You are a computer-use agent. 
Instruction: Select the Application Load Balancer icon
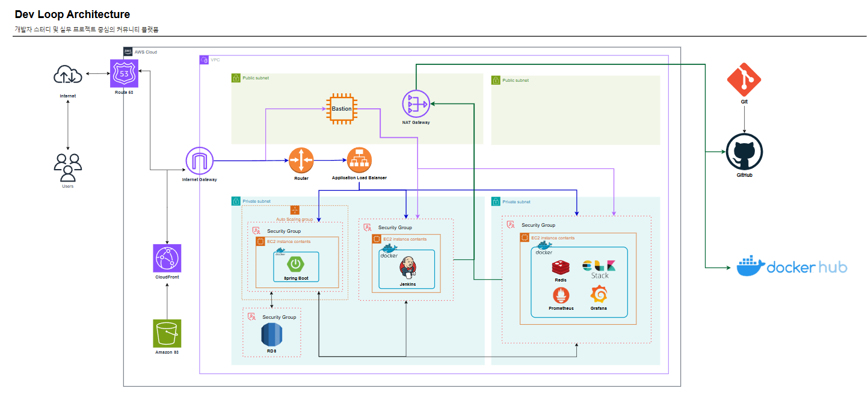(x=359, y=160)
